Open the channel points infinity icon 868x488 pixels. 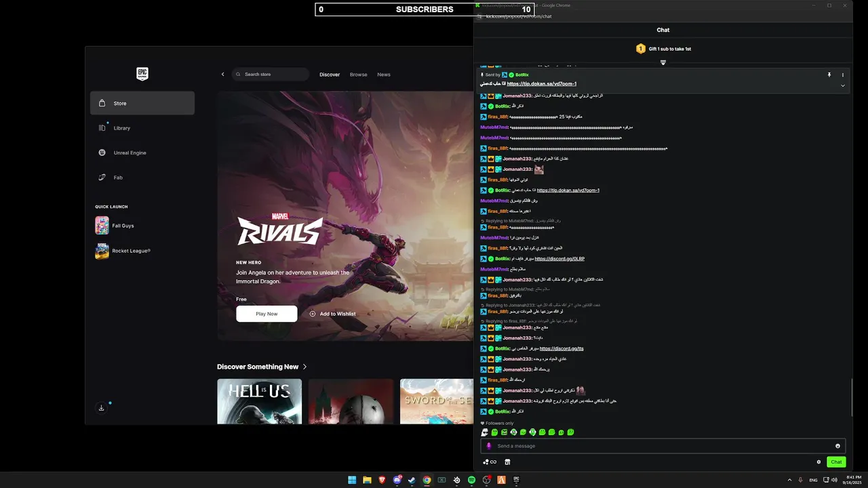[x=490, y=462]
